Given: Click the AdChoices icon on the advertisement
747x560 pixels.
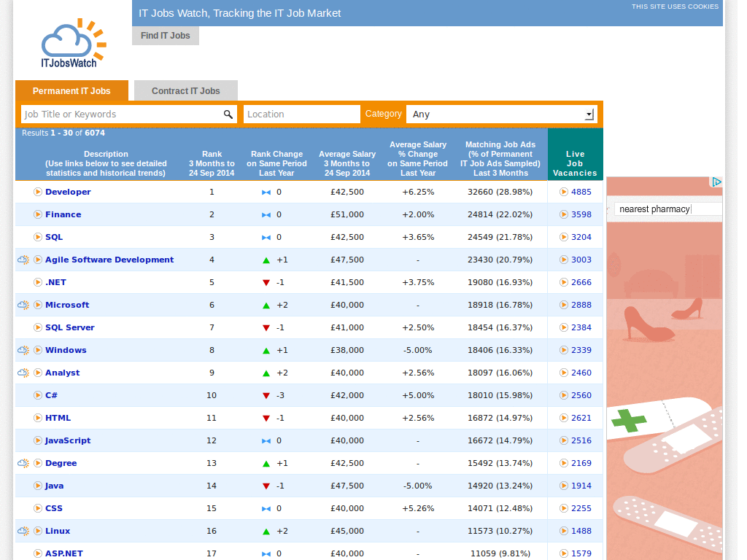Looking at the screenshot, I should click(x=716, y=182).
